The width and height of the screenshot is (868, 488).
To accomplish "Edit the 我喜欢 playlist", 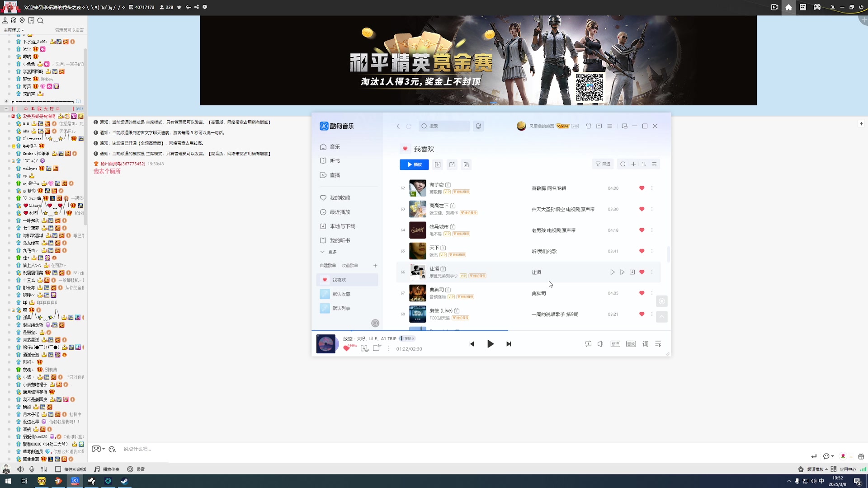I will pyautogui.click(x=466, y=164).
